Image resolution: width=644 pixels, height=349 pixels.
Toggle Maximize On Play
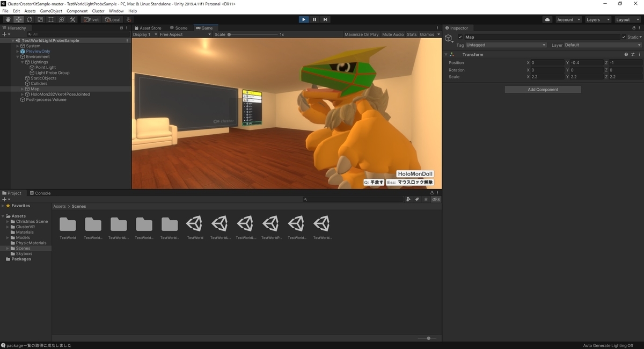(361, 34)
